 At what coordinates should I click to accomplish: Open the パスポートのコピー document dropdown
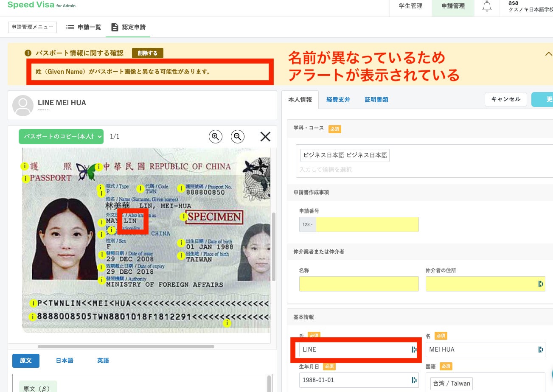(61, 136)
